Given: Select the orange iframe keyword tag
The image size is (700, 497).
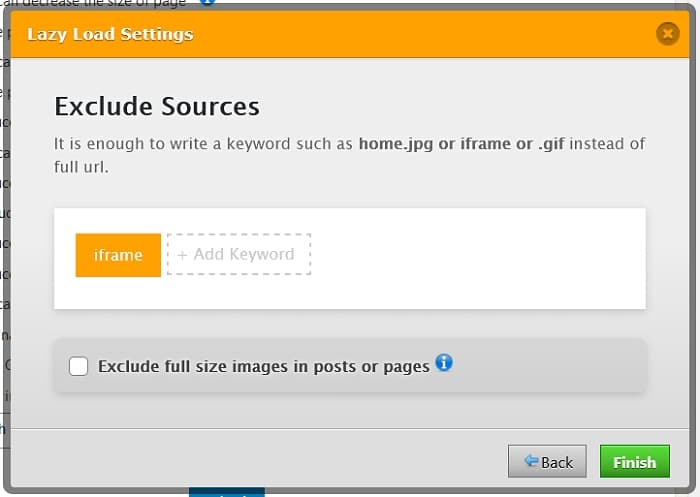Looking at the screenshot, I should (x=118, y=255).
